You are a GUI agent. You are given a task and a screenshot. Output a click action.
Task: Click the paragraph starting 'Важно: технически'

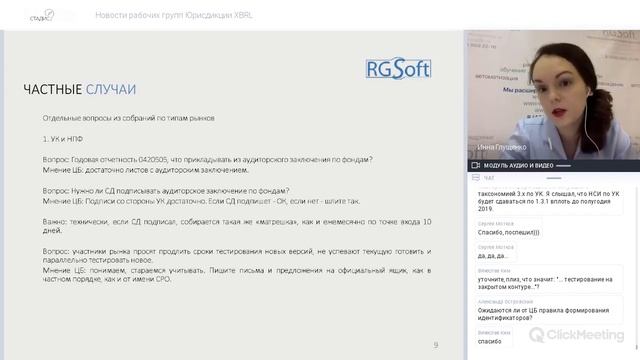click(237, 226)
